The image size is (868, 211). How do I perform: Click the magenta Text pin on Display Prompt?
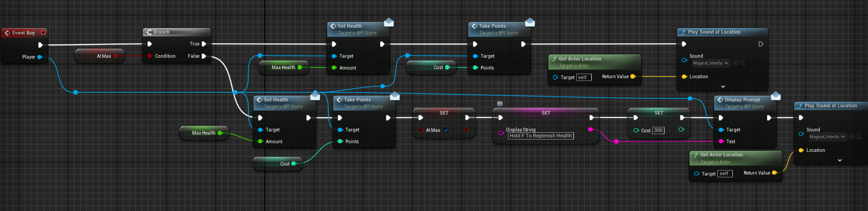(721, 141)
